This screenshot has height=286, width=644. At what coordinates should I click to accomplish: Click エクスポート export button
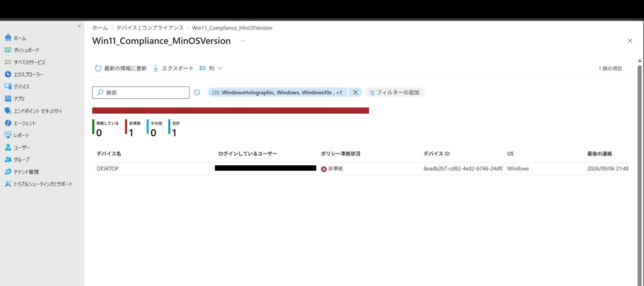click(173, 69)
